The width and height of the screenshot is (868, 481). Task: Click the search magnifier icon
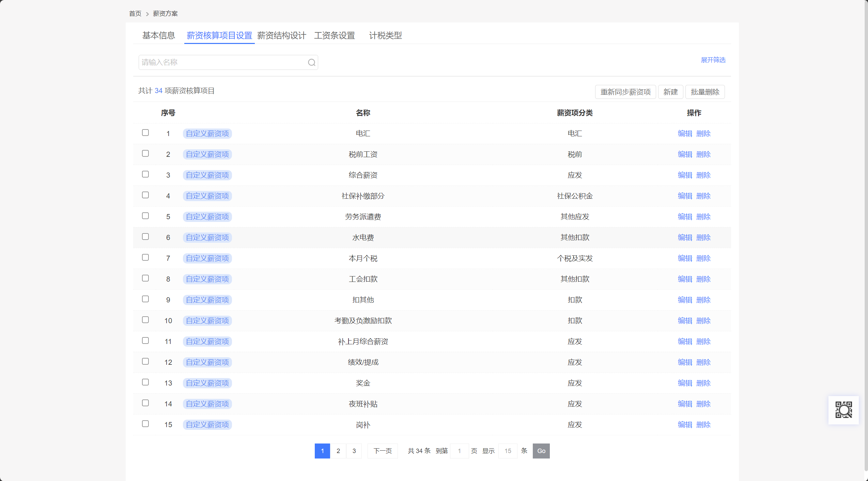[x=311, y=62]
